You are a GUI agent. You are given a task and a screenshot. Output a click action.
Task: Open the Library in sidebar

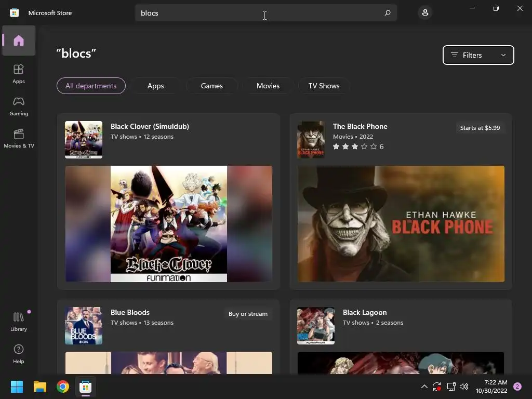coord(19,322)
